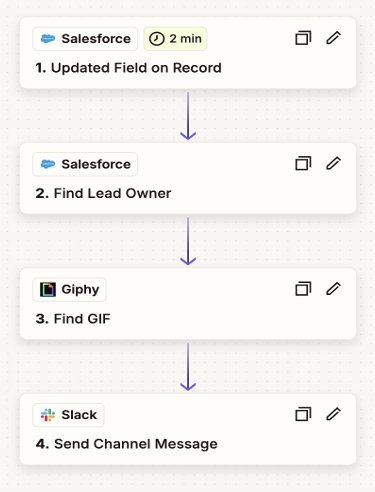The image size is (375, 492).
Task: Click the arrow between Find Lead Owner and Find GIF
Action: coord(188,241)
